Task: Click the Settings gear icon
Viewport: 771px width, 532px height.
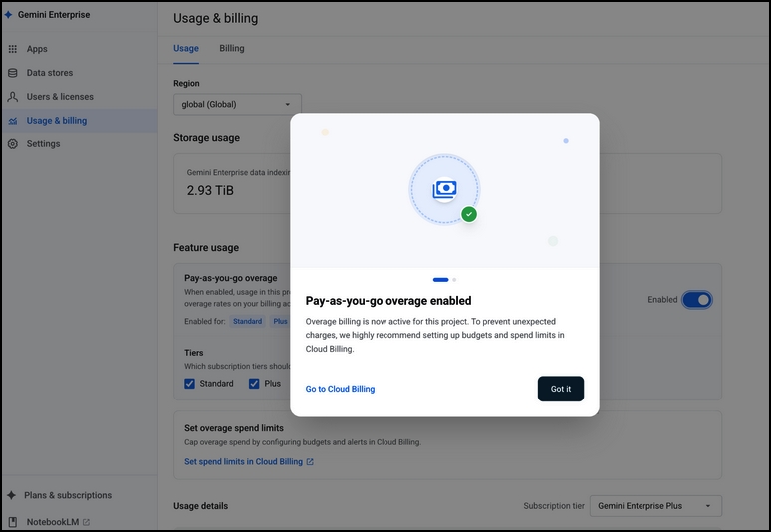Action: click(x=13, y=144)
